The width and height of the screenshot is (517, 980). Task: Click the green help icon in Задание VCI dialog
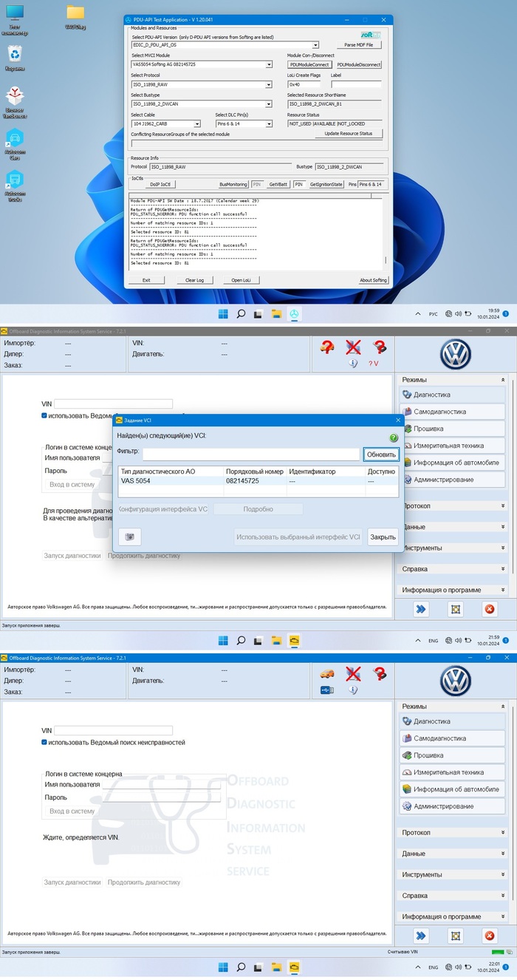394,438
